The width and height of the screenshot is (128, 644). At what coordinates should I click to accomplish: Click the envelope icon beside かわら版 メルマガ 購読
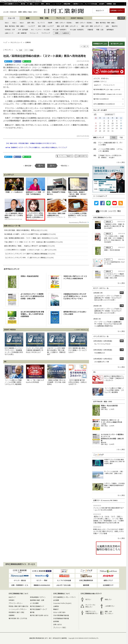tap(98, 211)
